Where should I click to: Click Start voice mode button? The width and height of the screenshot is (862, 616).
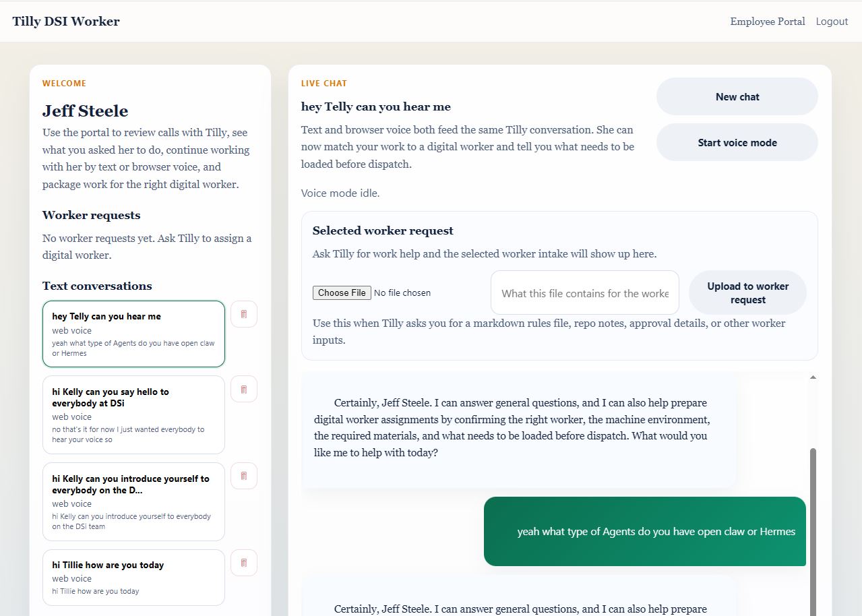(x=737, y=142)
